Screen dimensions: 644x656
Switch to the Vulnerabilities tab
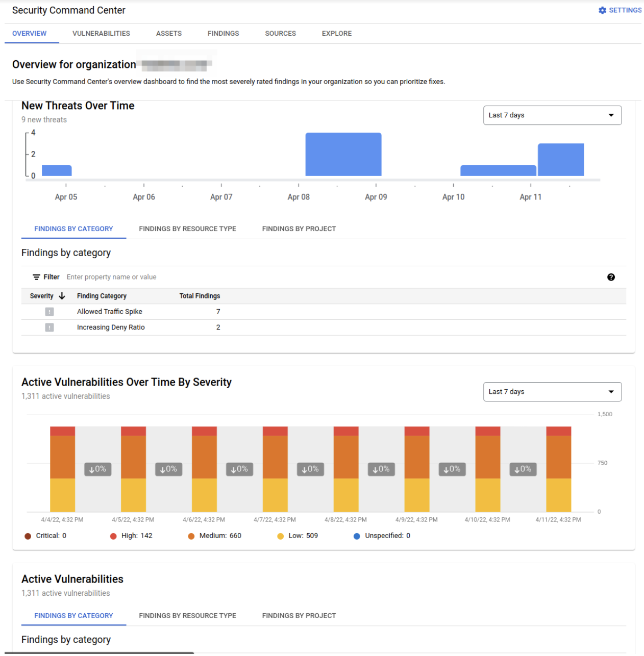coord(101,33)
